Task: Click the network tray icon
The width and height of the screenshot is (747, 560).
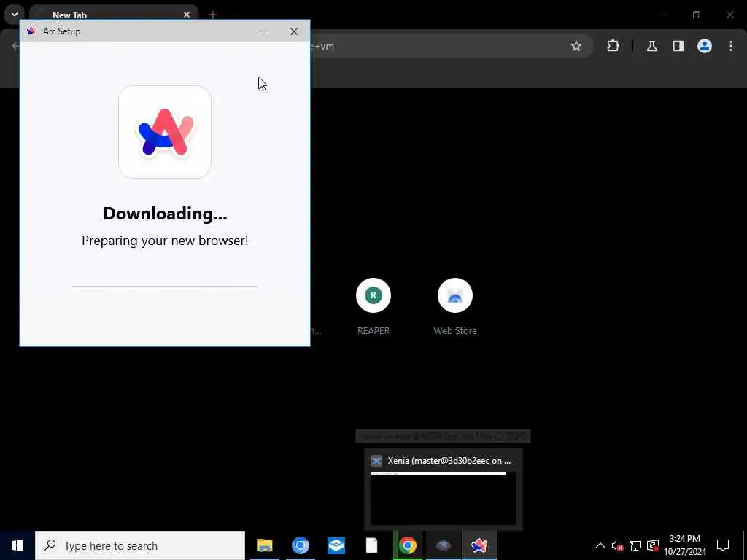Action: pyautogui.click(x=635, y=545)
